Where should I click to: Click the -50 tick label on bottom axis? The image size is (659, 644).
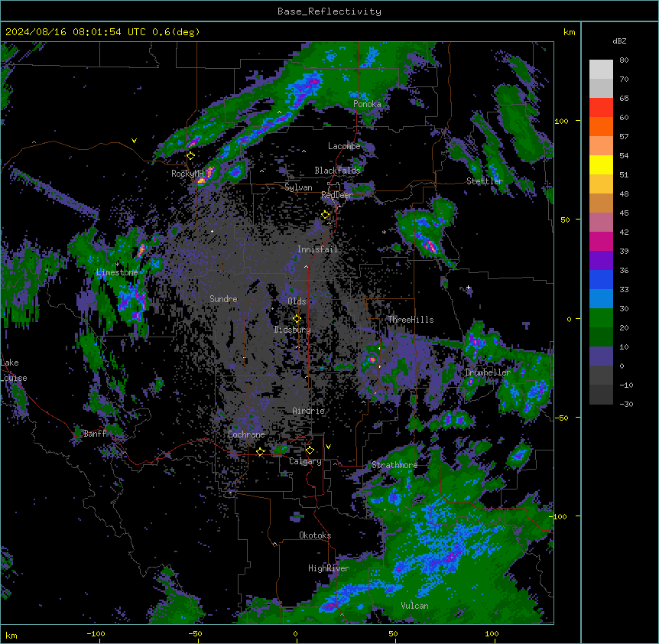195,633
